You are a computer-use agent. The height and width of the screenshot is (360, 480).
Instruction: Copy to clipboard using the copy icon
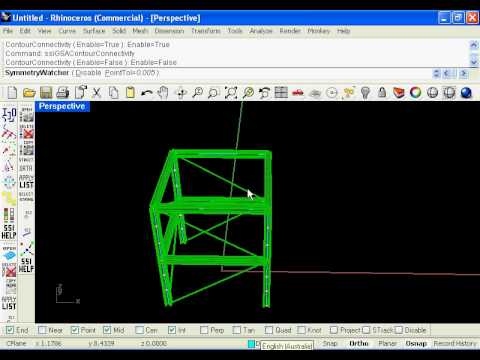click(114, 92)
